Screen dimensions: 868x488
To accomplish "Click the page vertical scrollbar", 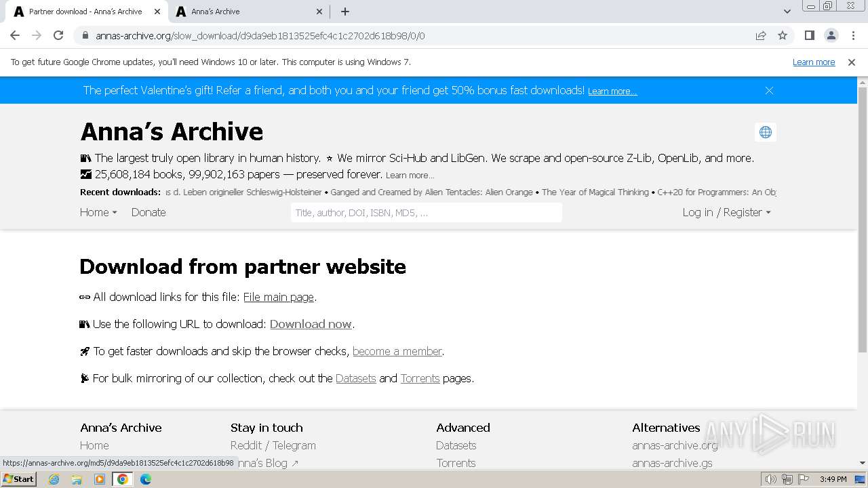I will point(863,220).
